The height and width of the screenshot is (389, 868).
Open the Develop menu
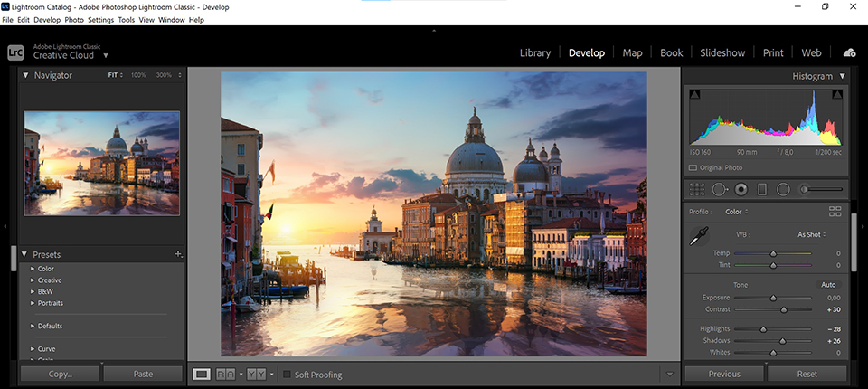click(x=47, y=20)
